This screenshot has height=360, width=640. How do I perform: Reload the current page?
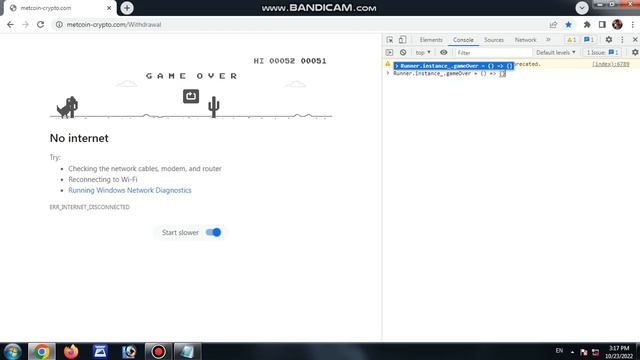click(40, 24)
